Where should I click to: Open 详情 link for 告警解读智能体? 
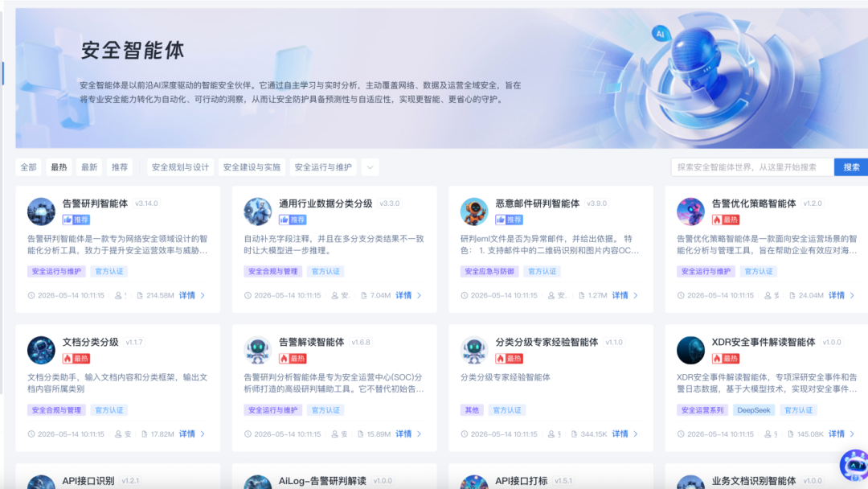tap(403, 434)
